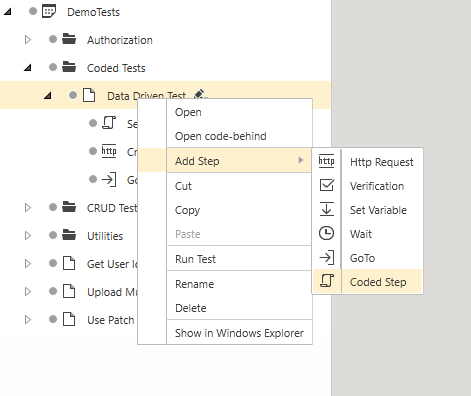Click the Authorization folder icon
Image resolution: width=471 pixels, height=396 pixels.
(x=69, y=39)
